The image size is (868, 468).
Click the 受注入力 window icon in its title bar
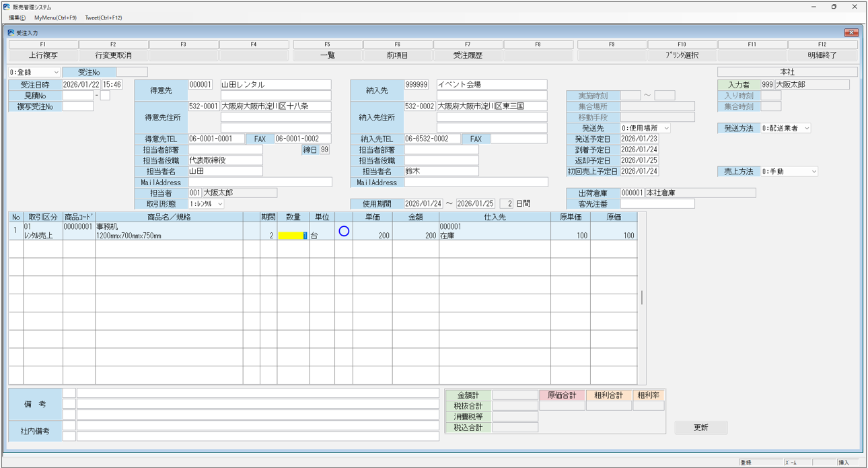[x=11, y=32]
